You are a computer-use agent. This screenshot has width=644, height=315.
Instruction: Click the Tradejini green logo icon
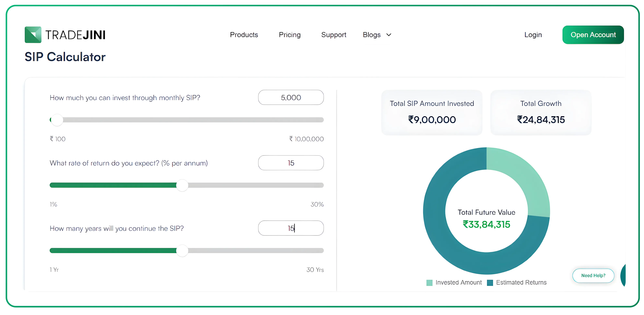pos(33,35)
